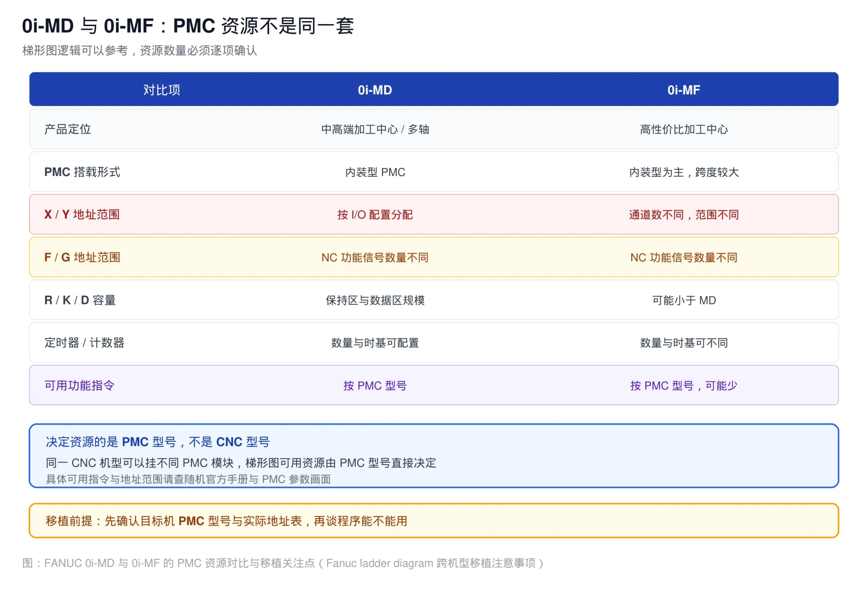Select the "定时器 / 计数器" row label
The width and height of the screenshot is (868, 589).
(x=84, y=343)
